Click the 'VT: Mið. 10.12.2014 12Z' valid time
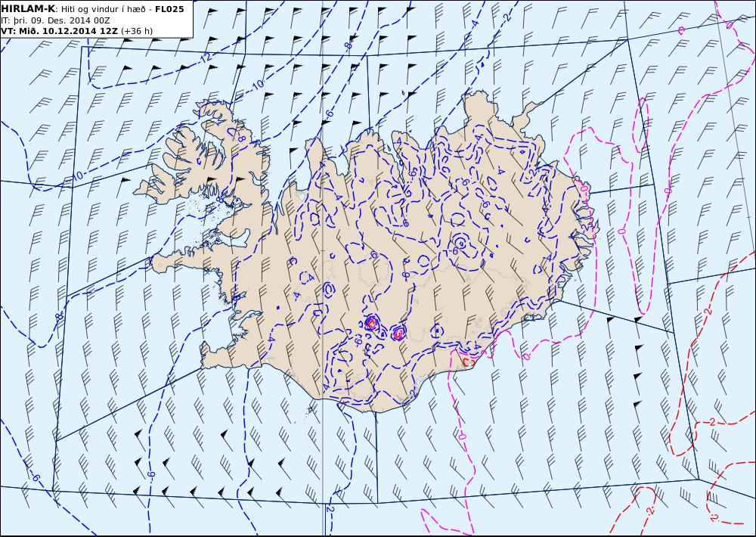Image resolution: width=756 pixels, height=537 pixels. 59,31
